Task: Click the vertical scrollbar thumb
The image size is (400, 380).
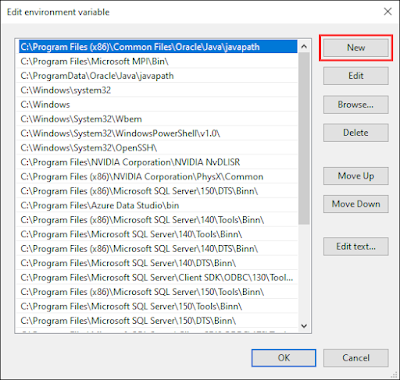Action: click(x=304, y=138)
